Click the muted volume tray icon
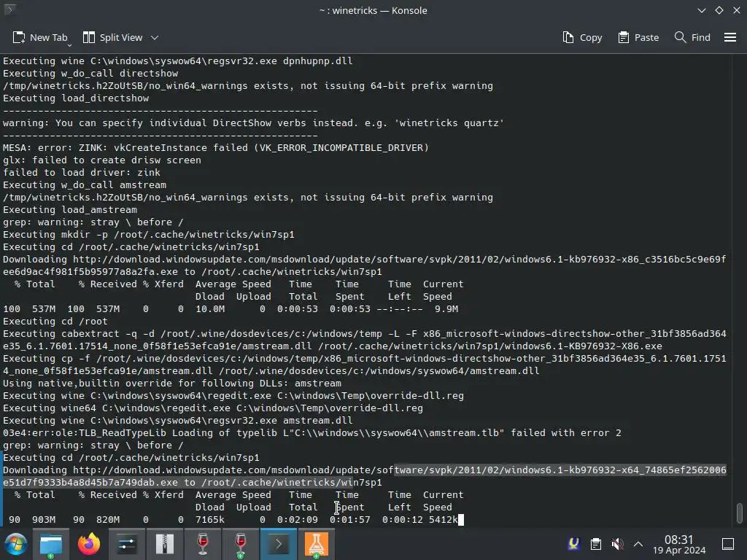The height and width of the screenshot is (560, 747). point(617,544)
